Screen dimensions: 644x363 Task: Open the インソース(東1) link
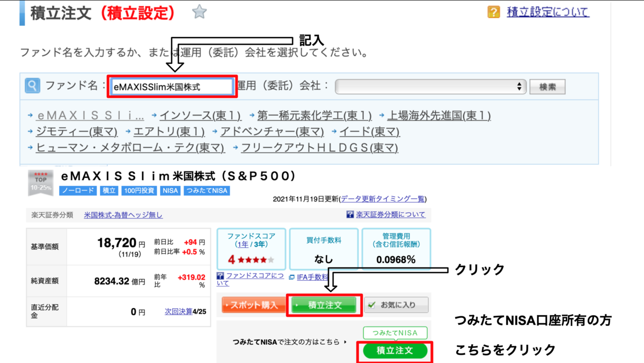point(200,115)
